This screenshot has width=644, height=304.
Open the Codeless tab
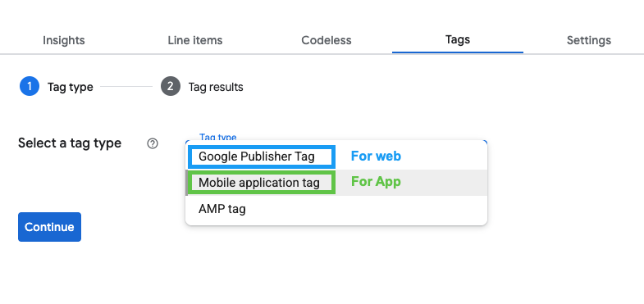(327, 40)
